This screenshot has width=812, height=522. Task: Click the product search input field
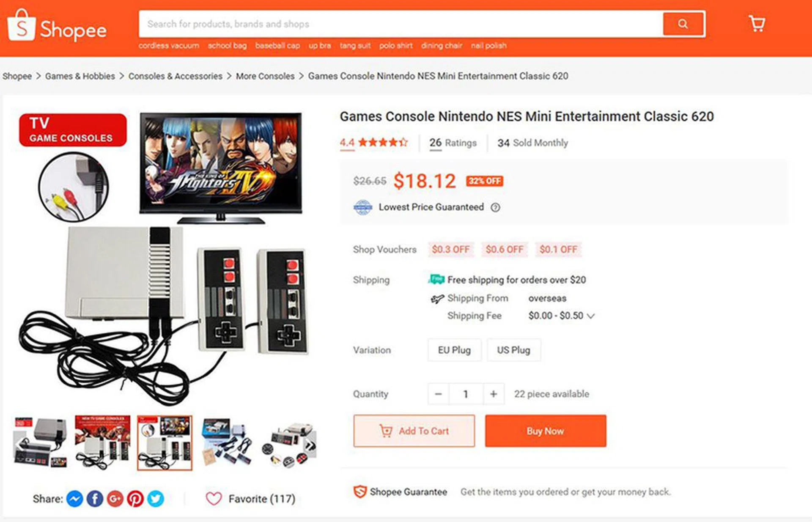[x=400, y=24]
